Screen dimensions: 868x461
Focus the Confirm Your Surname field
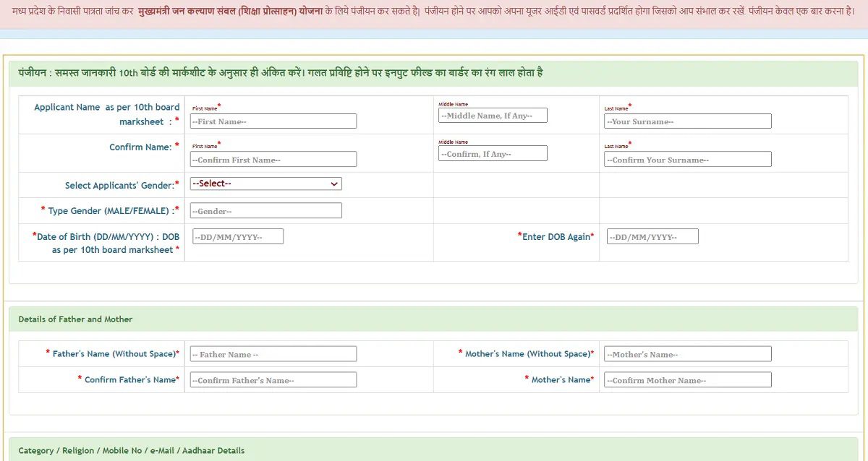pyautogui.click(x=687, y=160)
